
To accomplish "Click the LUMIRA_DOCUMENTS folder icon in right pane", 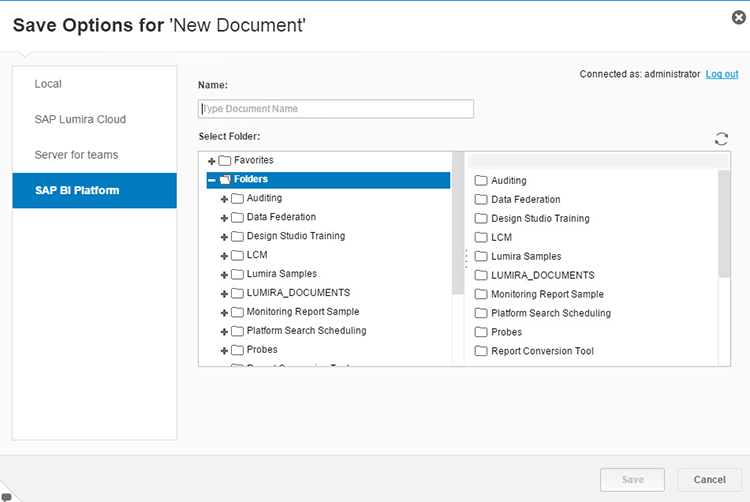I will point(481,275).
